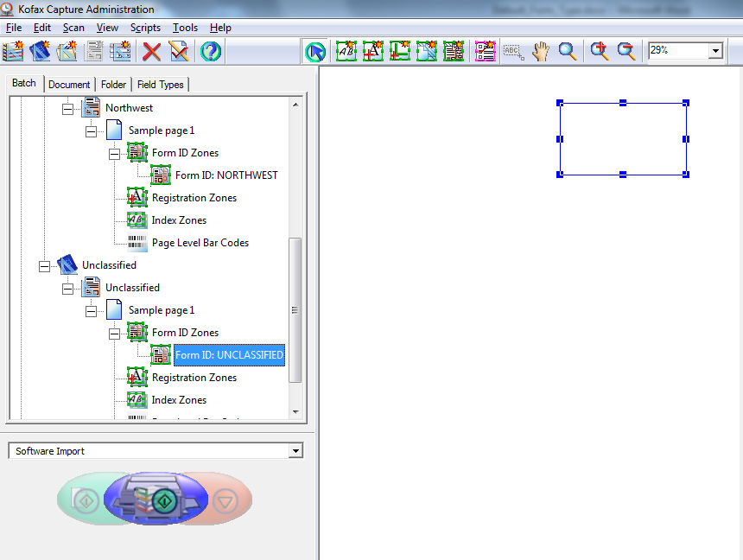Select Index Zones below Form ID: UNCLASSIFIED
This screenshot has height=560, width=743.
179,400
